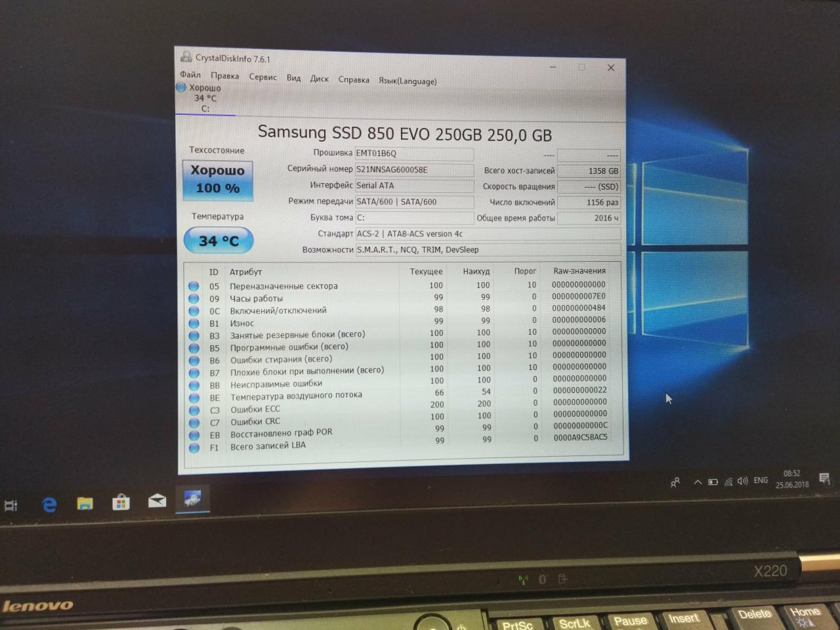Open the network icon in system tray

coord(728,482)
